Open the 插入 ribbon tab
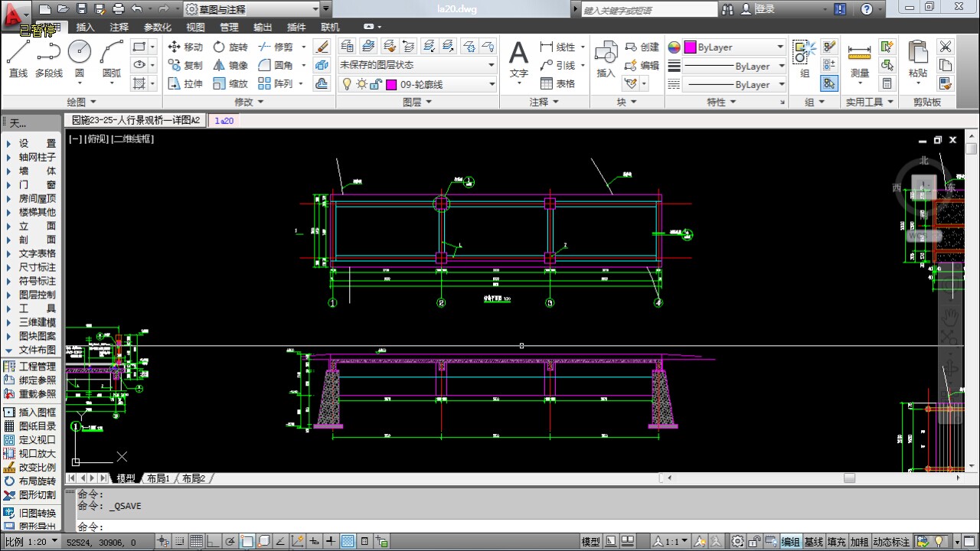The width and height of the screenshot is (980, 551). pyautogui.click(x=86, y=27)
